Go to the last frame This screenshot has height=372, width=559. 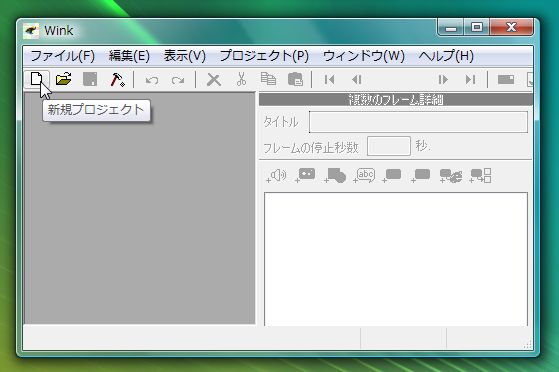point(470,80)
